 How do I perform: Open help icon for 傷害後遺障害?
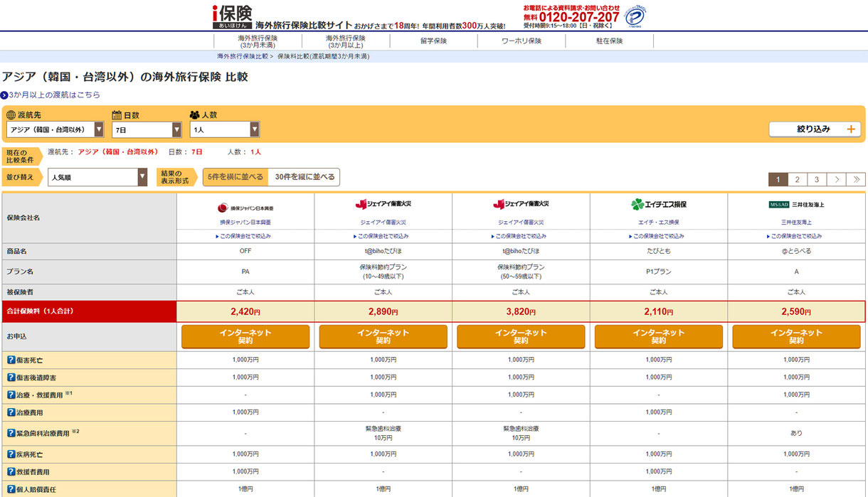click(x=11, y=377)
